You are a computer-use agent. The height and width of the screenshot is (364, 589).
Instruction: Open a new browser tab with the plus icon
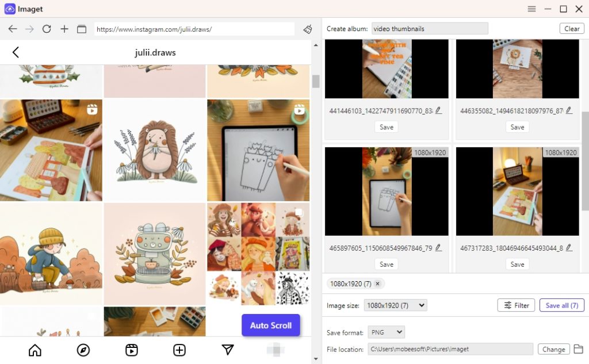point(64,28)
